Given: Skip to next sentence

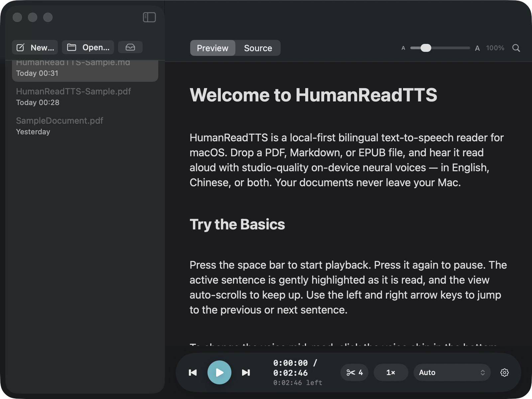Looking at the screenshot, I should [246, 372].
